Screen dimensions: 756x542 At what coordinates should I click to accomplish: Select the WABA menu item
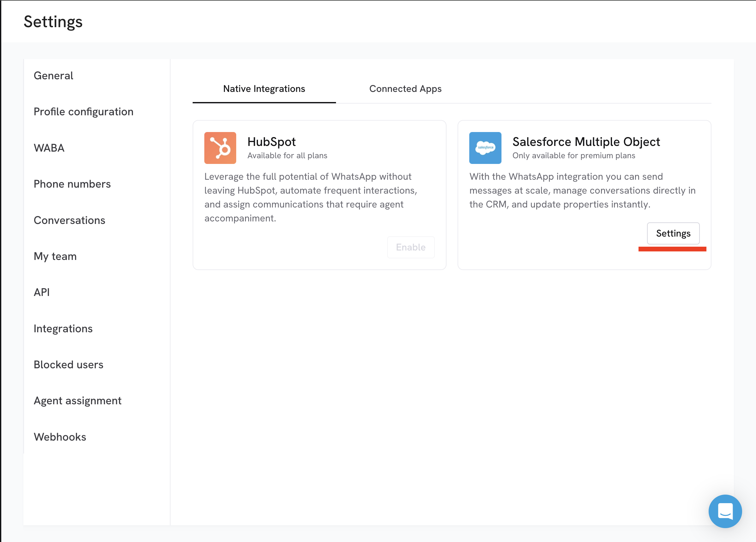(x=49, y=148)
